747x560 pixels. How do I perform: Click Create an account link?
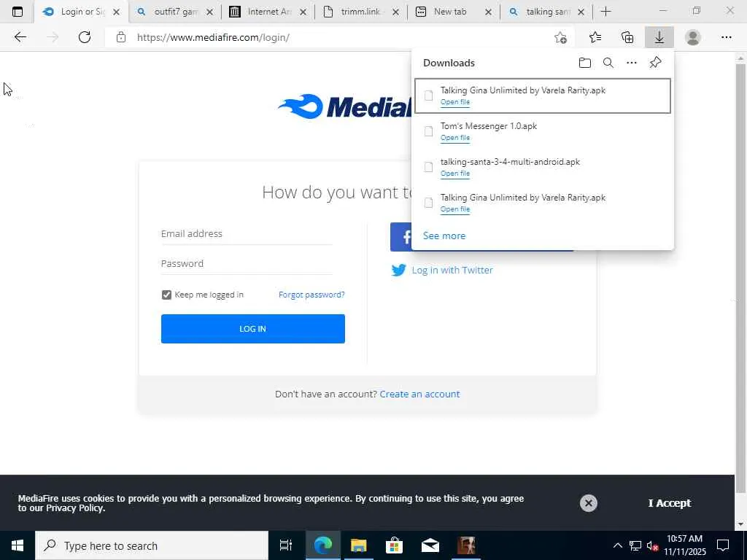click(x=419, y=394)
